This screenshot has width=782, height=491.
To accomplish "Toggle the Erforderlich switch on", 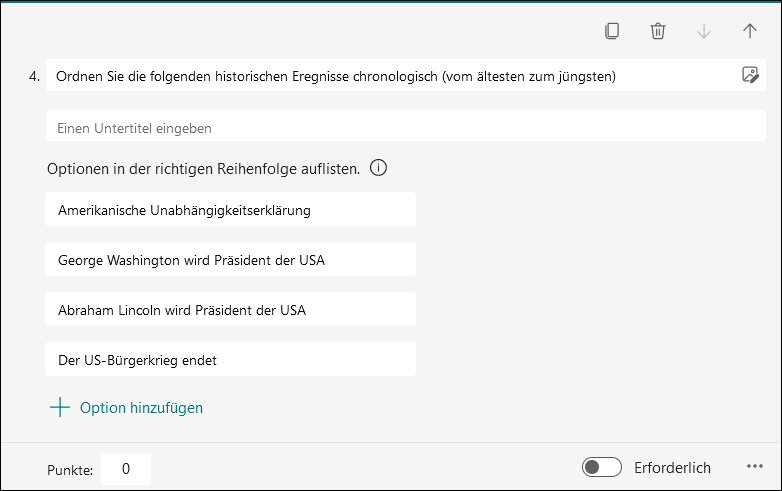I will coord(601,467).
